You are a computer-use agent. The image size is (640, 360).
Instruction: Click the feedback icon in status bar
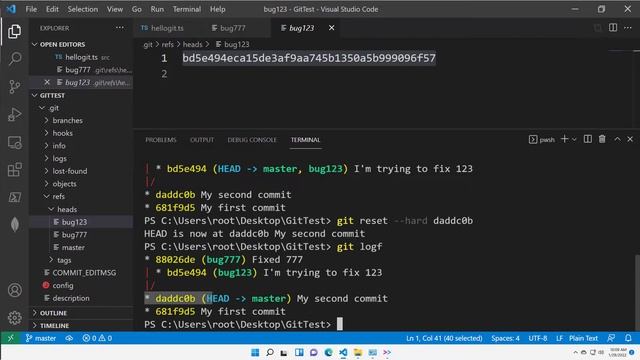(611, 338)
